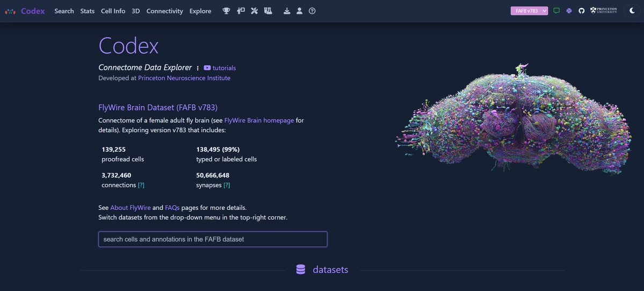This screenshot has height=291, width=644.
Task: Click the Codex logo in the navbar
Action: (x=10, y=11)
